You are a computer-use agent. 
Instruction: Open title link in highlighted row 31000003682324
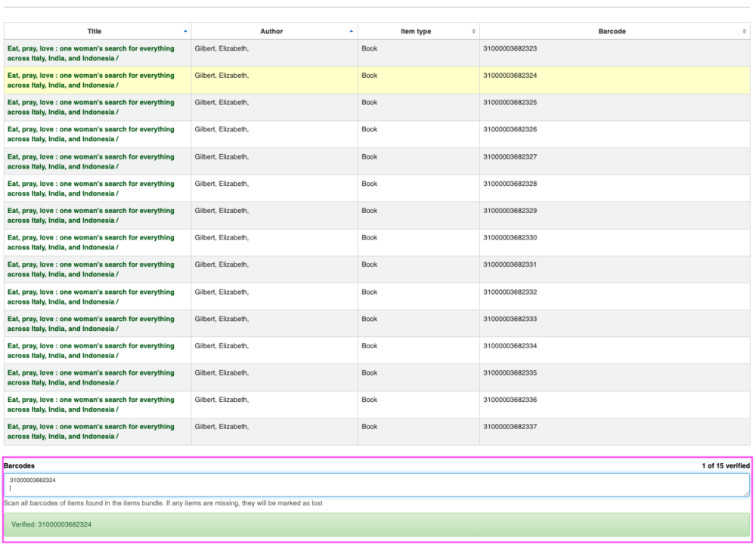point(91,81)
